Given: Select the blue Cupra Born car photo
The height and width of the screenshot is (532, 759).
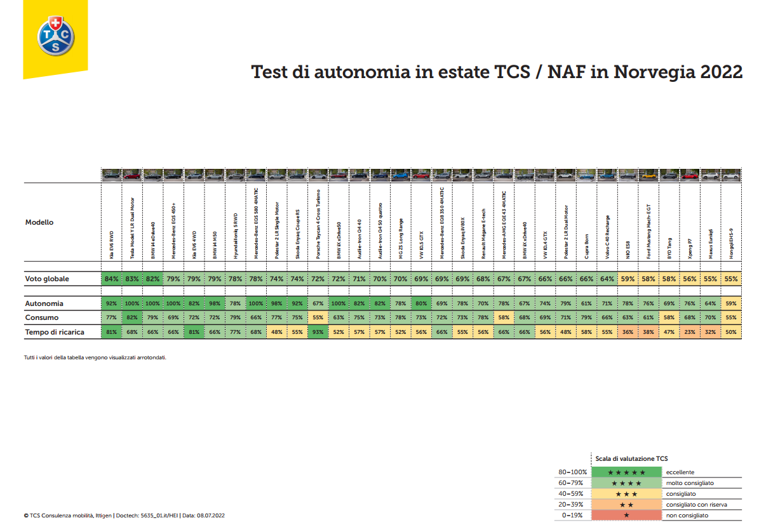Looking at the screenshot, I should (587, 175).
